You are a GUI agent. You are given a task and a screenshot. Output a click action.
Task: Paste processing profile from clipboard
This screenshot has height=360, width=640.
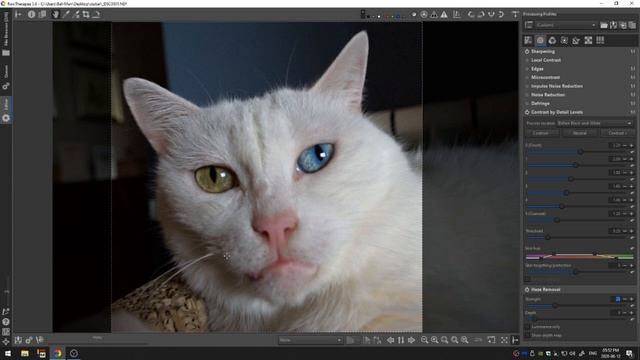point(632,25)
